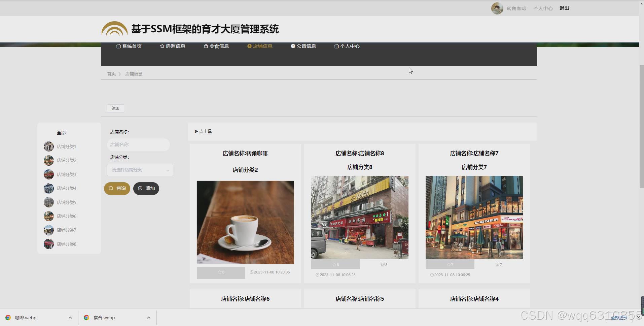Click 店铺信息 breadcrumb text
Screen dimensions: 644x326
point(134,74)
